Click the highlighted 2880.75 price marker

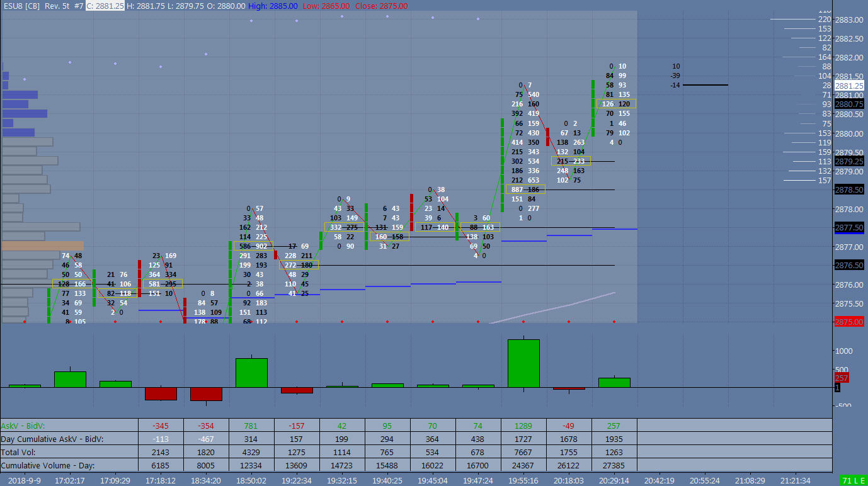(x=849, y=104)
